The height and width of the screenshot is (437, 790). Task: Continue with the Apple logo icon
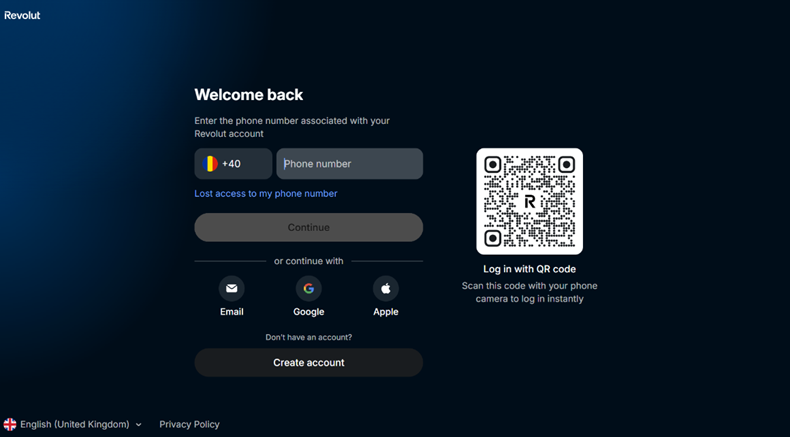[386, 288]
